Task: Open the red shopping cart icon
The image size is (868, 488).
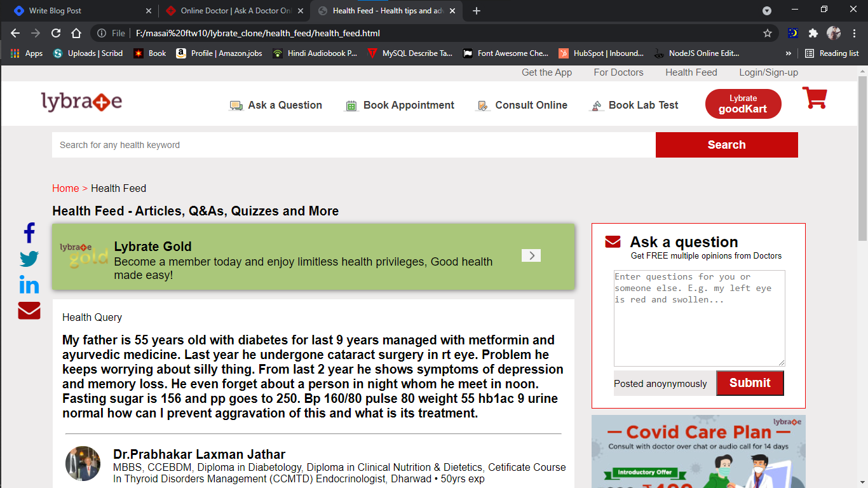Action: point(815,98)
